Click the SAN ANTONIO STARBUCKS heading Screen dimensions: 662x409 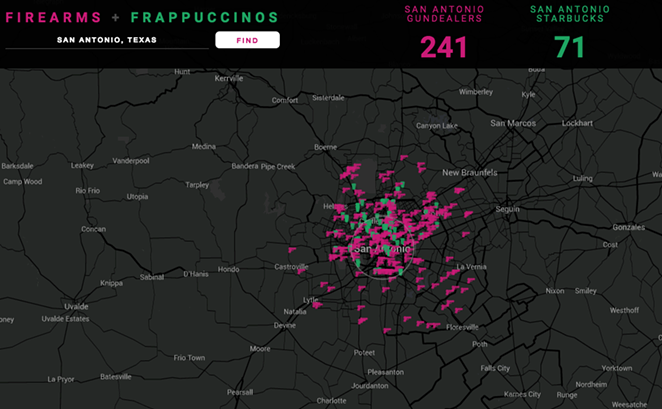(570, 14)
